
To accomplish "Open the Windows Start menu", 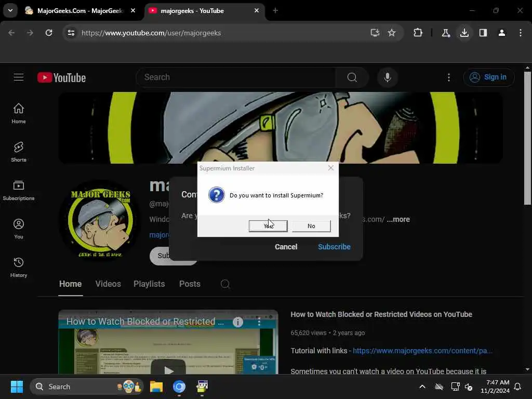I will click(x=17, y=387).
